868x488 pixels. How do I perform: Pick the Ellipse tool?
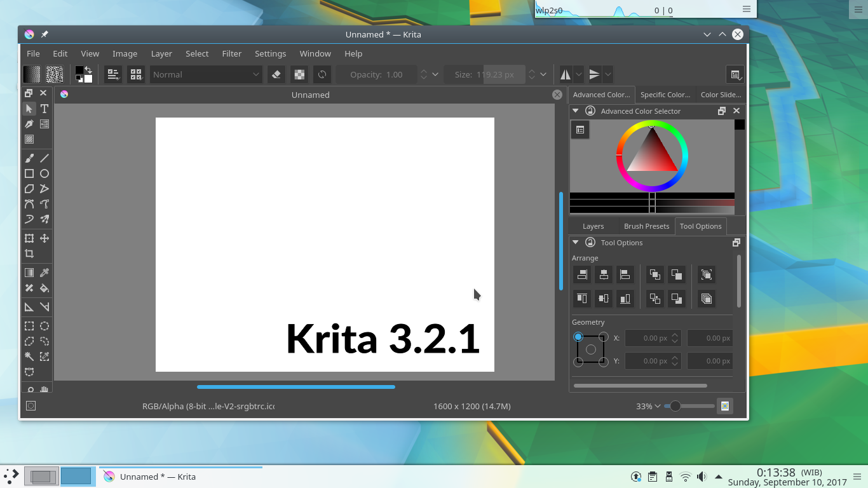[44, 173]
